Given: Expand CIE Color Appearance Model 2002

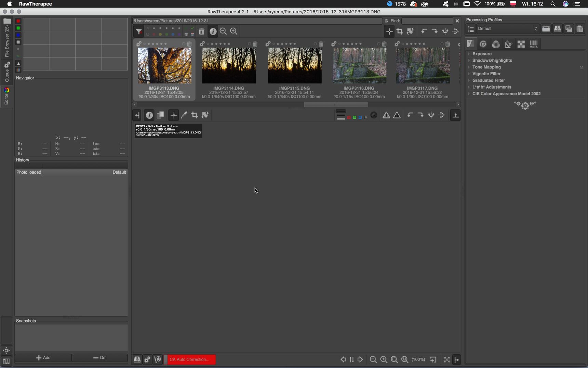Looking at the screenshot, I should [x=506, y=94].
